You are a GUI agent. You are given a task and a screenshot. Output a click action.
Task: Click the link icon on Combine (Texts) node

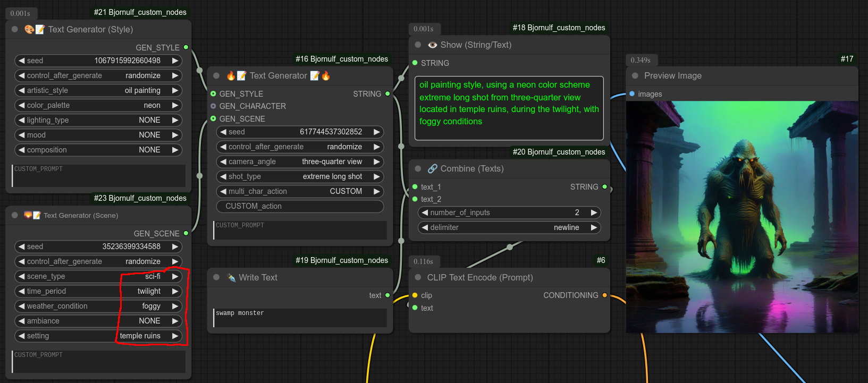pyautogui.click(x=433, y=169)
